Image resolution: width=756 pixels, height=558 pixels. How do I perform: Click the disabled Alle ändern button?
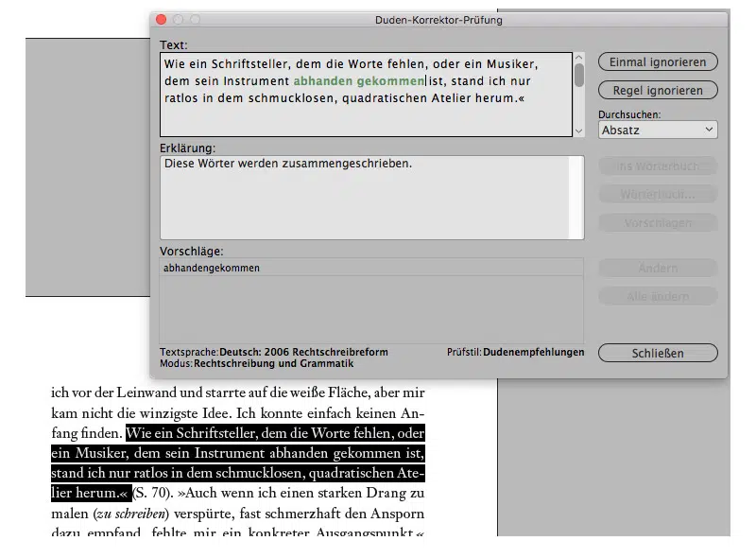pos(658,296)
